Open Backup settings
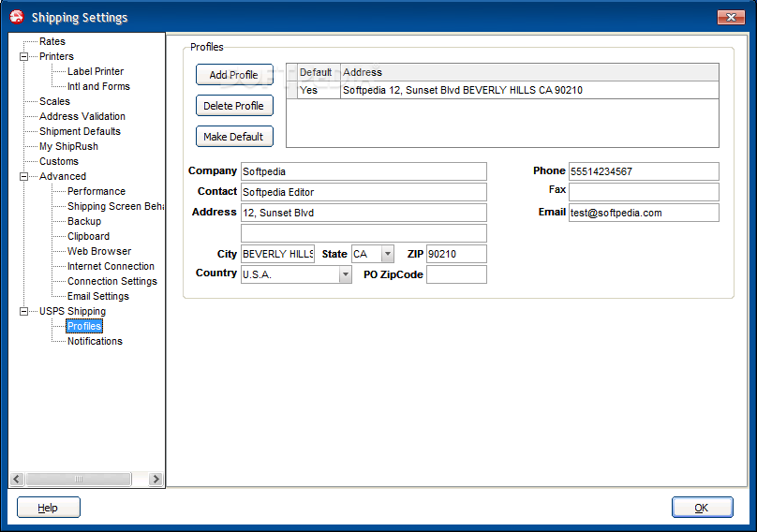The height and width of the screenshot is (532, 757). tap(84, 221)
